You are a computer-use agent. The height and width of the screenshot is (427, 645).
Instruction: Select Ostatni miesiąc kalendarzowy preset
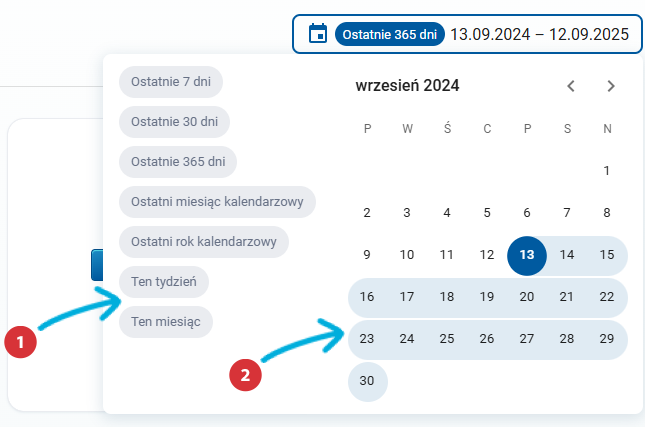[217, 201]
